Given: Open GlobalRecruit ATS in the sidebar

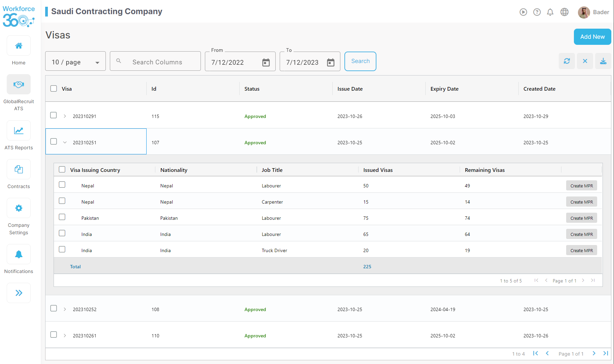Looking at the screenshot, I should pos(19,85).
